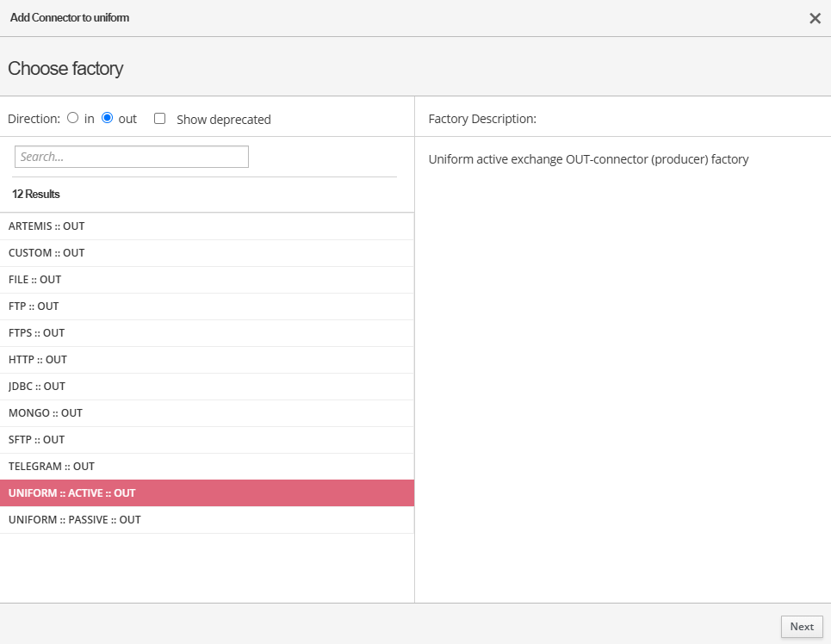The image size is (831, 644).
Task: Pick MONGO :: OUT from results
Action: [x=45, y=413]
